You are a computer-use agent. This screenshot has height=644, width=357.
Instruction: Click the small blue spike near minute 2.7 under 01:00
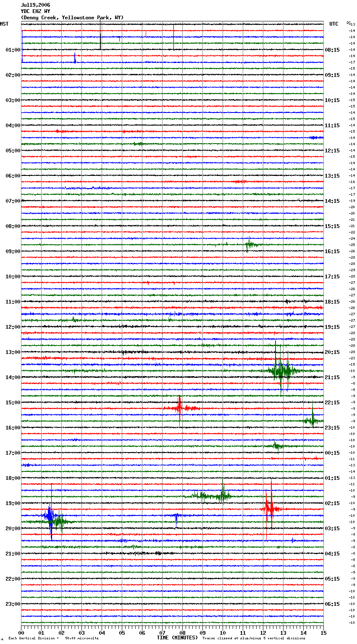click(75, 58)
